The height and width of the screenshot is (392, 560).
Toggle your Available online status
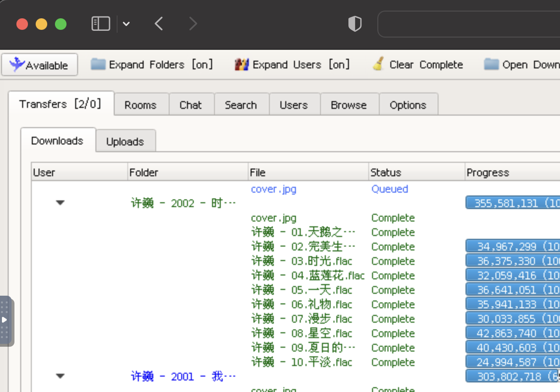point(39,64)
